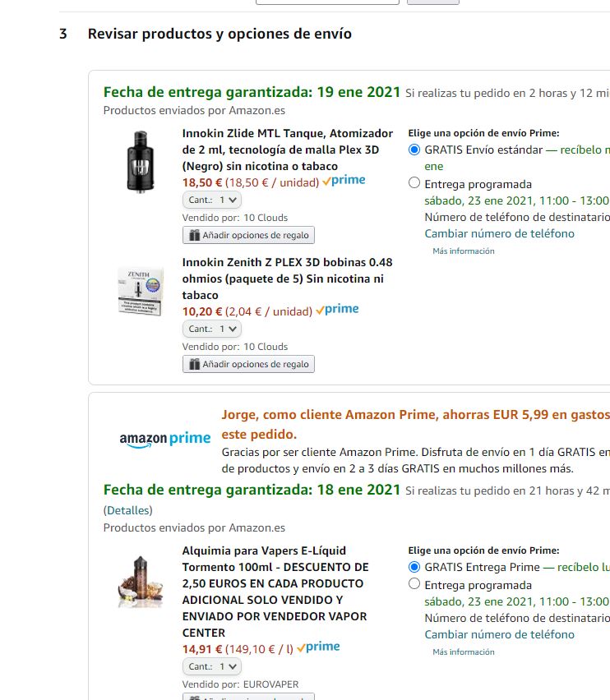Open the Tormento e-liquid bottle thumbnail

(x=141, y=582)
